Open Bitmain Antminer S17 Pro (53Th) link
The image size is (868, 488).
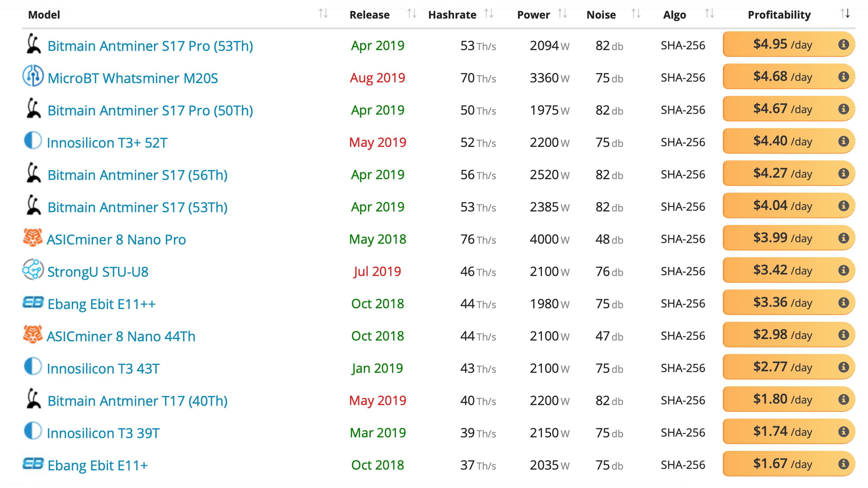point(150,46)
